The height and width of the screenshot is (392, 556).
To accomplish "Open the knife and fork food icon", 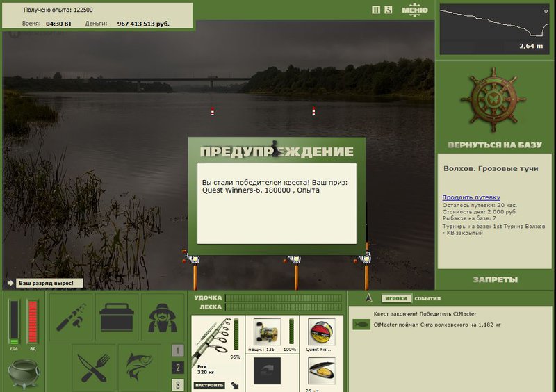I will [94, 368].
